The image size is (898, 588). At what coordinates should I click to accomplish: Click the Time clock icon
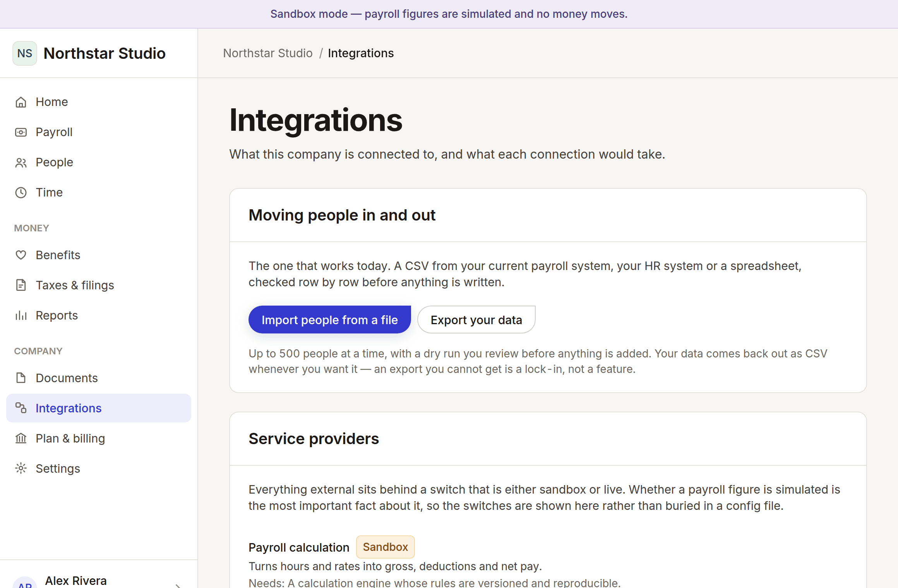(x=21, y=193)
